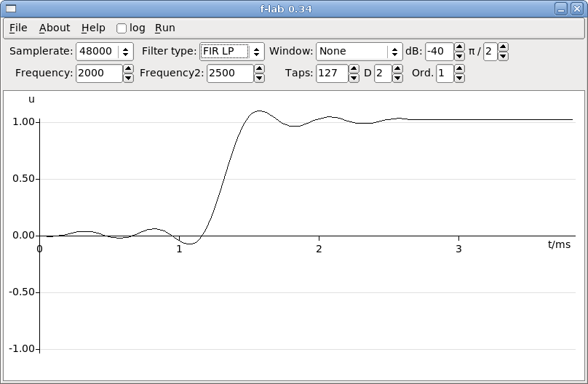
Task: Increase Taps with up arrow
Action: tap(354, 69)
